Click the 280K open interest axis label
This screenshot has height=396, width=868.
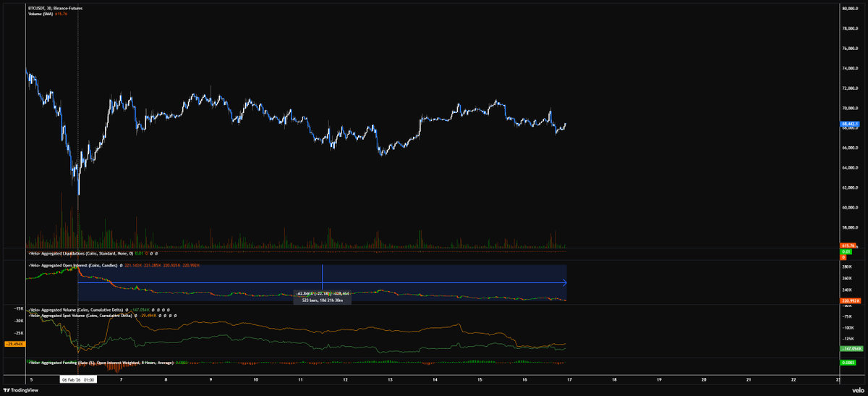click(x=847, y=267)
